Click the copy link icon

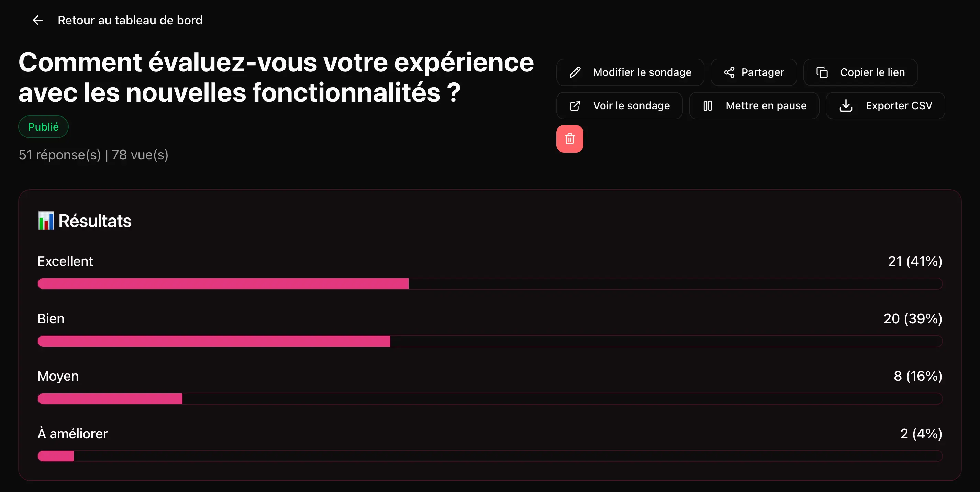(x=822, y=72)
